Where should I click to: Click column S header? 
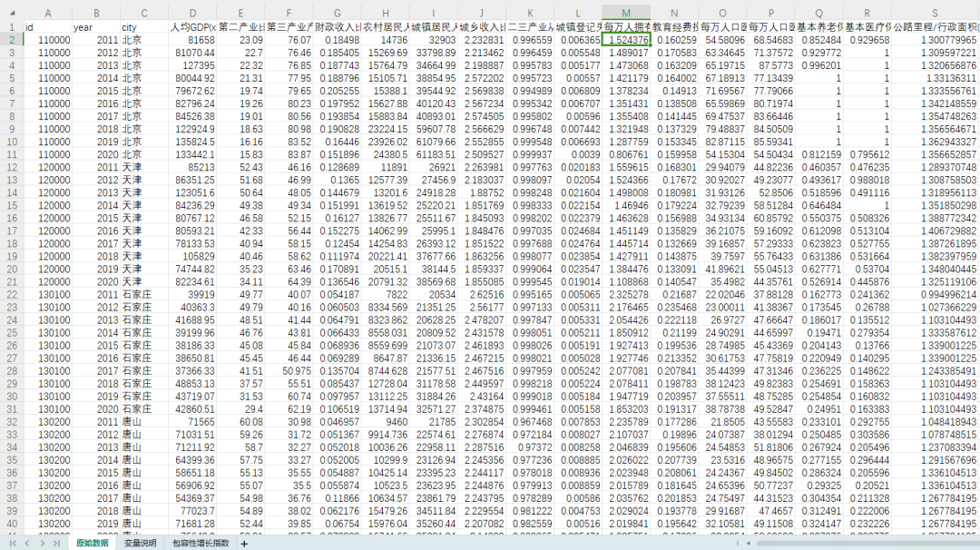coord(935,14)
